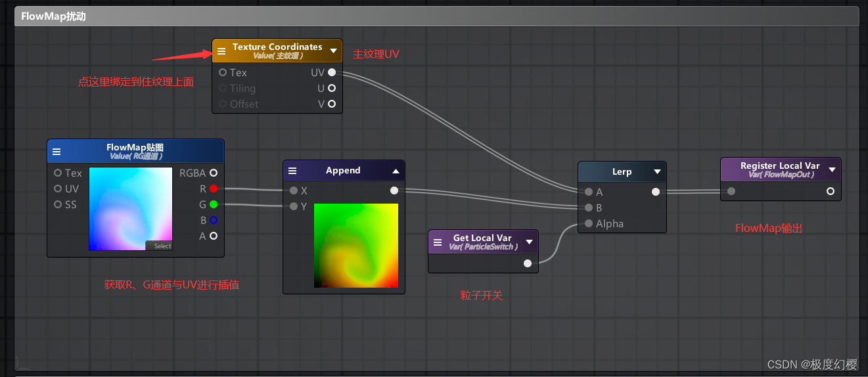Click FlowMap贴图 texture preview thumbnail
This screenshot has height=377, width=868.
(x=130, y=209)
